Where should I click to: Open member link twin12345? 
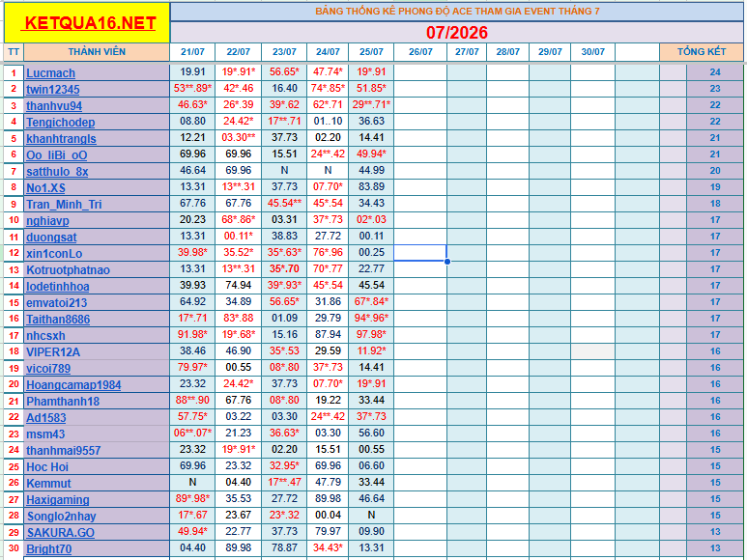53,90
